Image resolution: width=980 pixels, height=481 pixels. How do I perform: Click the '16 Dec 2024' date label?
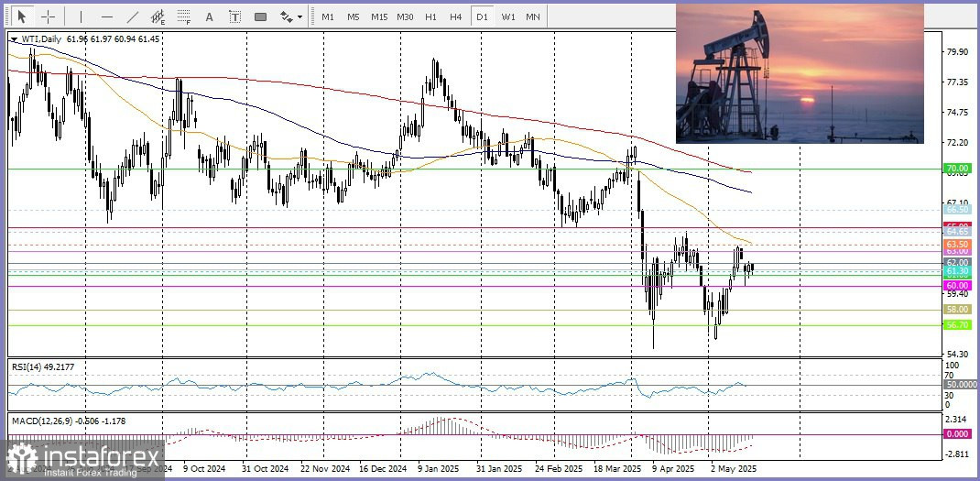pos(383,468)
